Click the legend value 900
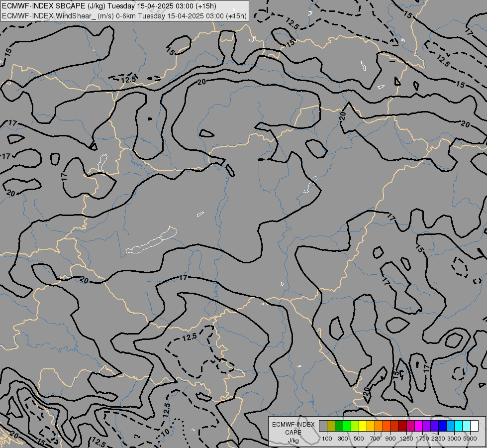 390,439
